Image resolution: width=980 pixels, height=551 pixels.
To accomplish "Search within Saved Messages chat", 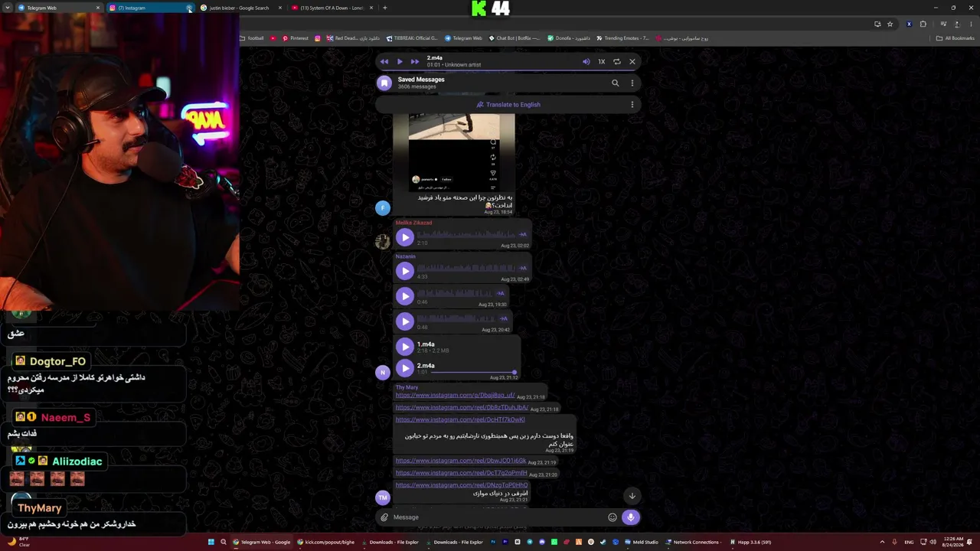I will pos(615,83).
